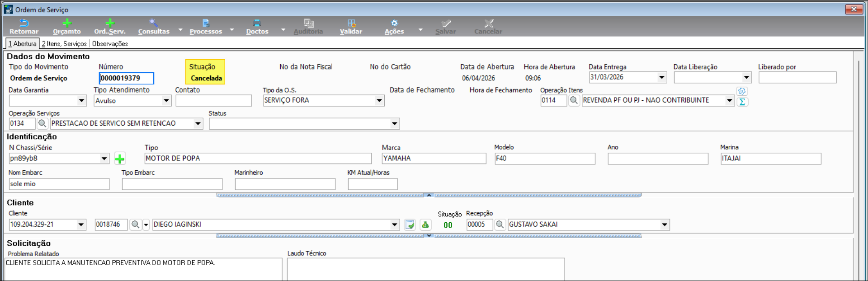Click the Auditoria toolbar icon

(x=308, y=27)
